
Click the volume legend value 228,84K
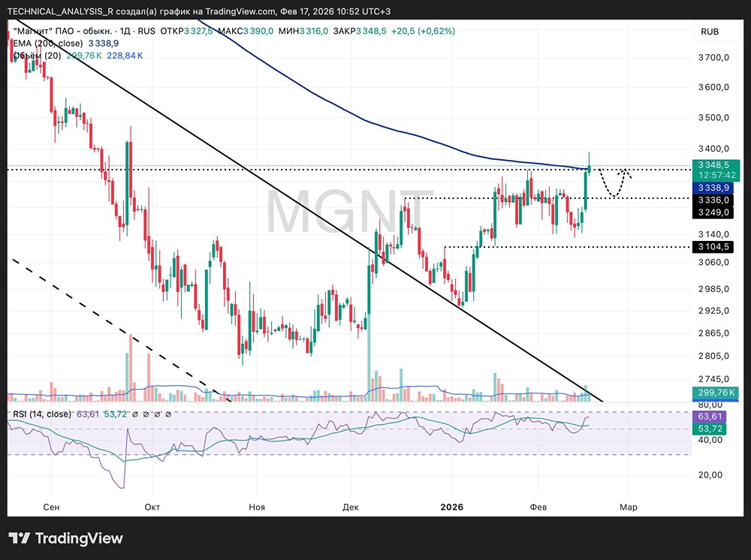pos(125,56)
